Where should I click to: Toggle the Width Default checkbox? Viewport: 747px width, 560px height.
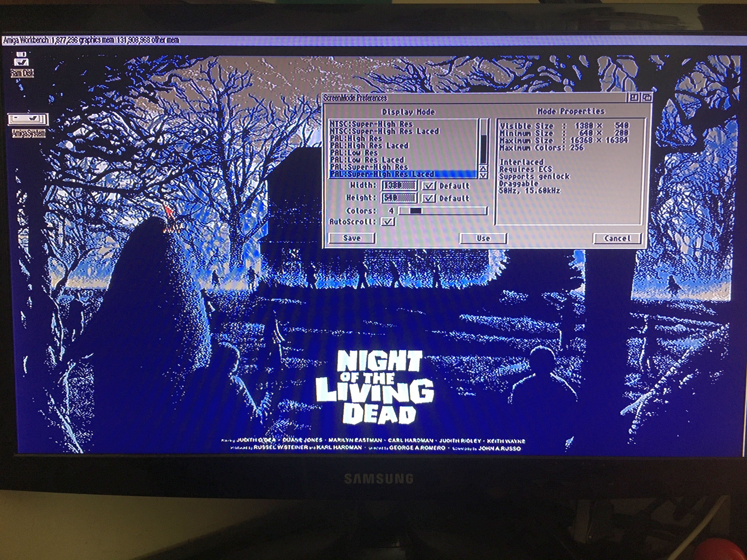pos(429,186)
